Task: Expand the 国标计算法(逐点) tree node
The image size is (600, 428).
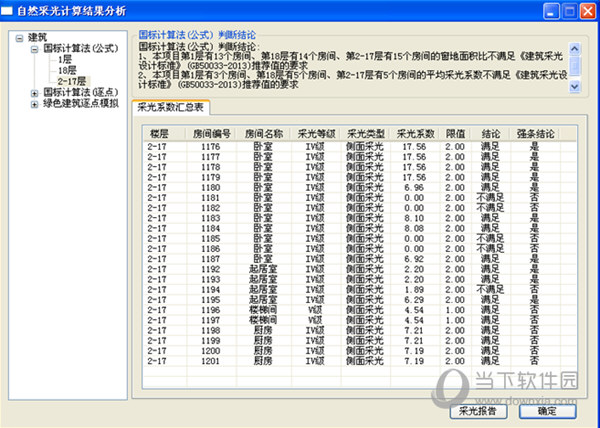Action: pos(34,92)
